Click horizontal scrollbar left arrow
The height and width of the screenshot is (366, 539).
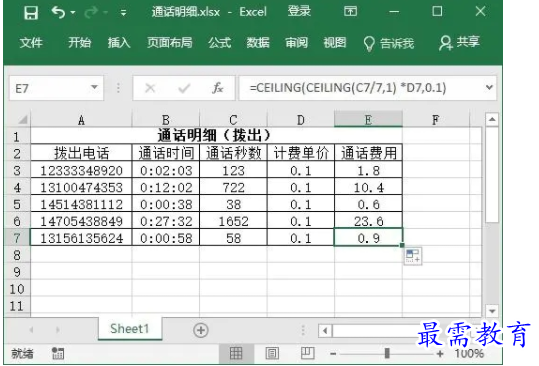tap(325, 331)
